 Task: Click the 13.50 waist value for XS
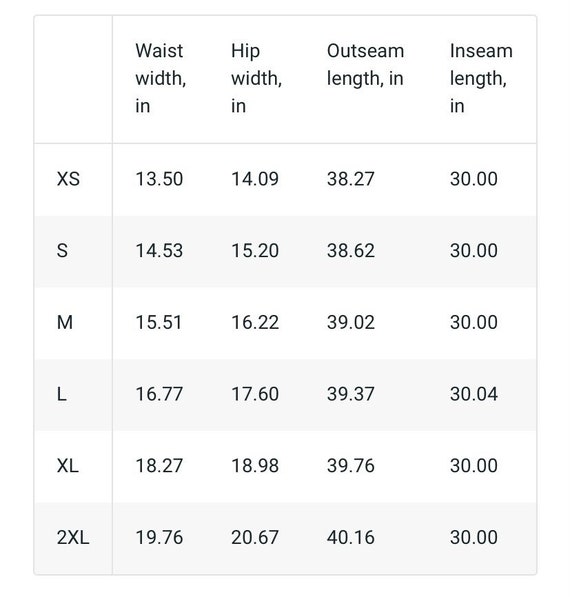click(x=159, y=179)
